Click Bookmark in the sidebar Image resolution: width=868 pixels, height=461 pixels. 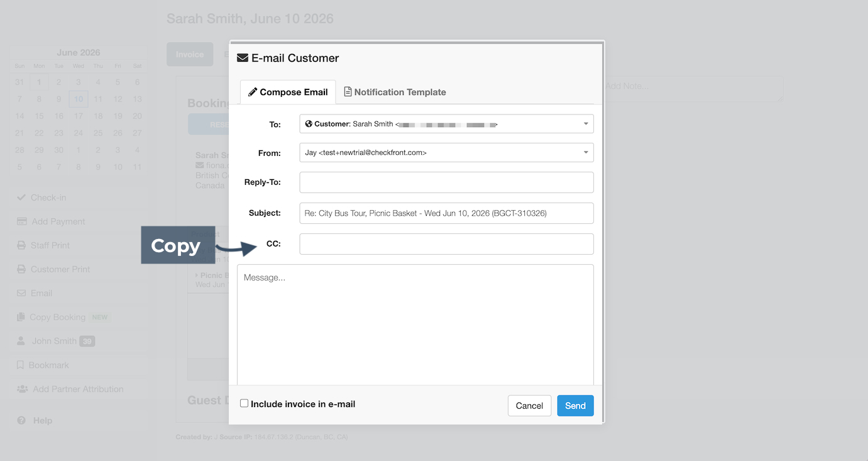pyautogui.click(x=79, y=365)
